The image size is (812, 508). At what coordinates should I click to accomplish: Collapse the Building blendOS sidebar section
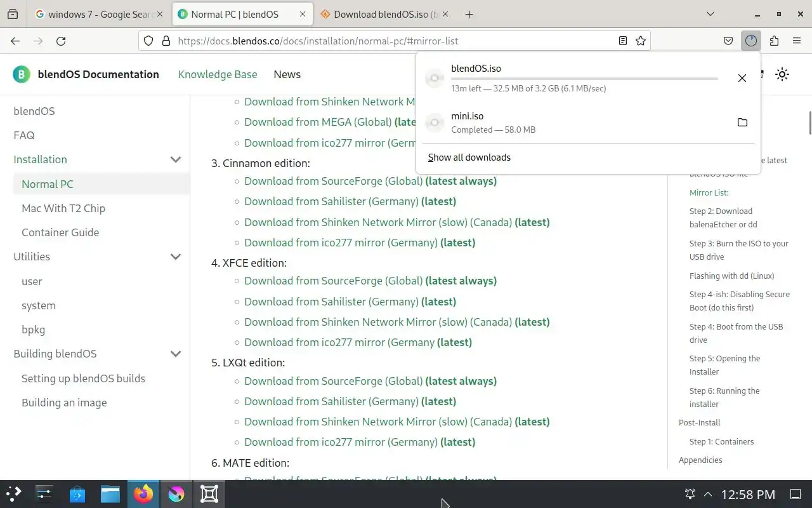176,354
